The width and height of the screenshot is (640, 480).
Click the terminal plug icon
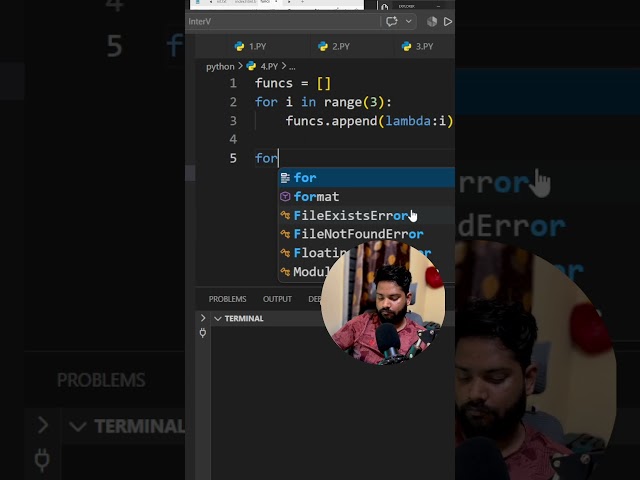point(203,333)
